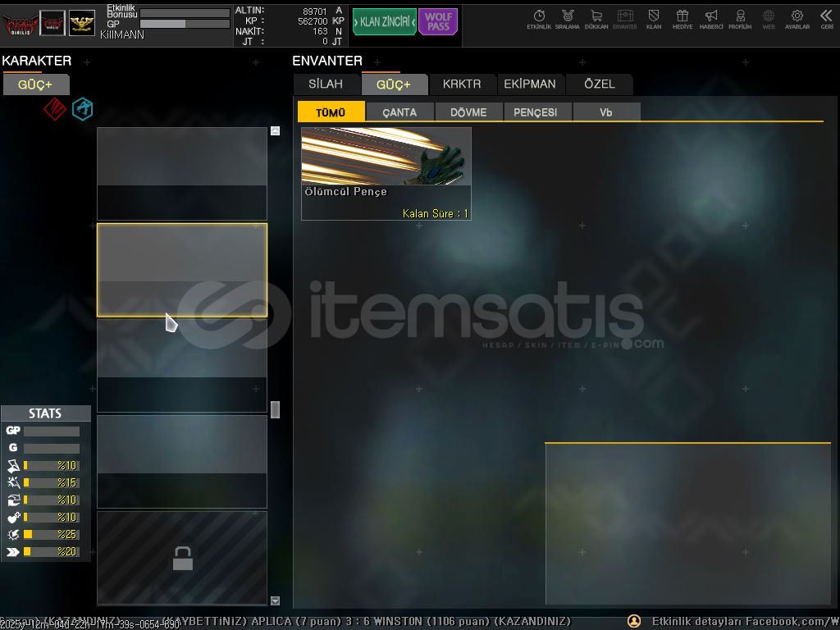
Task: Switch to the EKİPMAN inventory tab
Action: point(530,84)
